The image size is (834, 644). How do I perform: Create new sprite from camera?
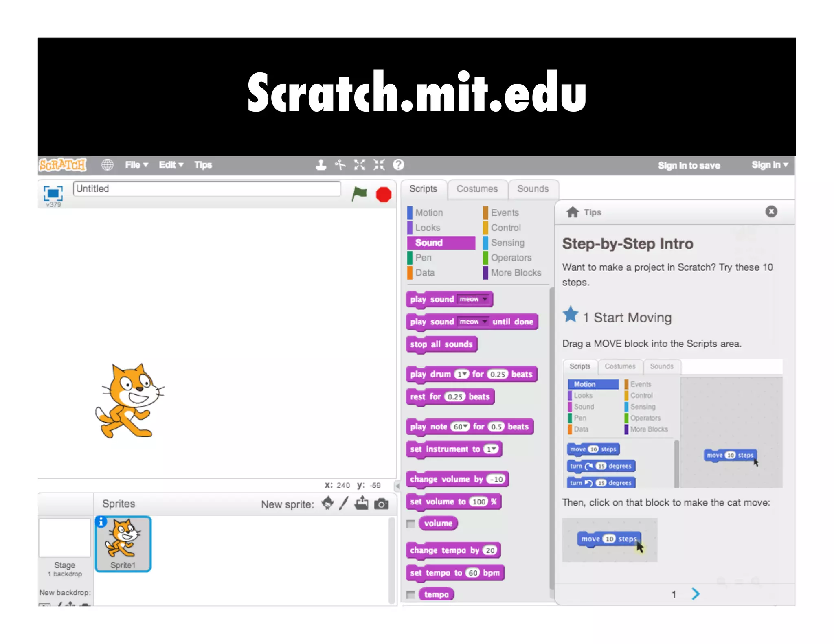pos(381,504)
